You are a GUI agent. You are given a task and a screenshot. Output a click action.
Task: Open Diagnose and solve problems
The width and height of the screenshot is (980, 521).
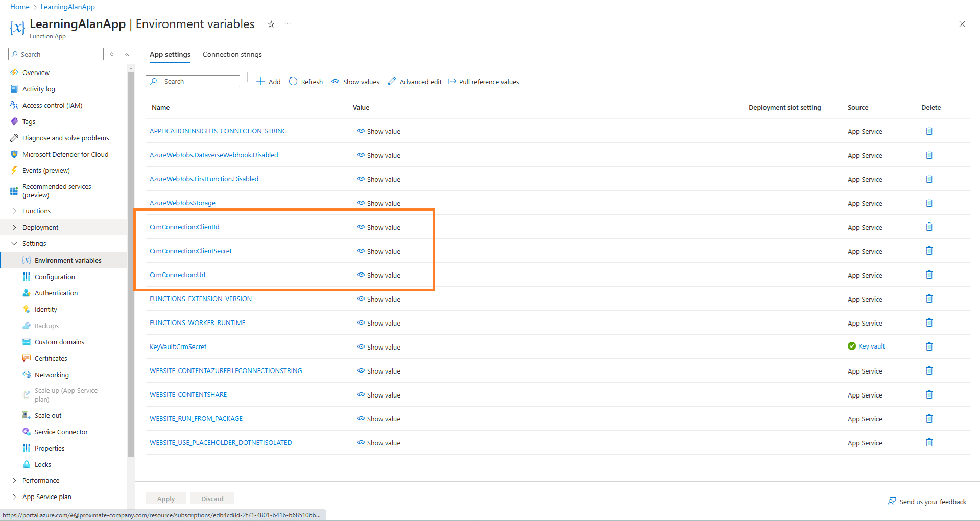click(65, 137)
